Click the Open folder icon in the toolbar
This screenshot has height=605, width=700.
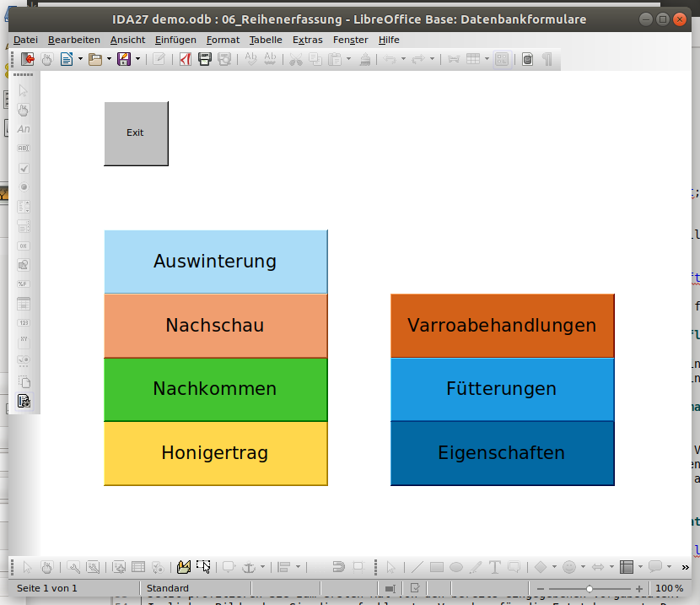[x=94, y=59]
